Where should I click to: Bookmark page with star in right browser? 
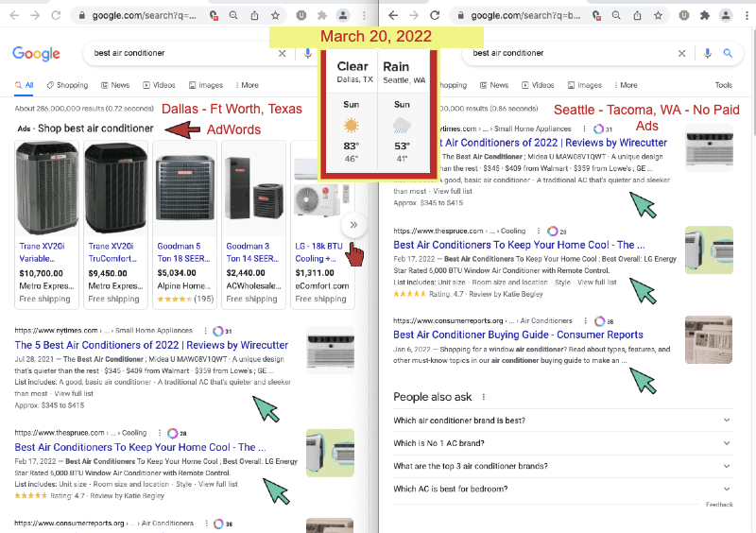pyautogui.click(x=658, y=15)
